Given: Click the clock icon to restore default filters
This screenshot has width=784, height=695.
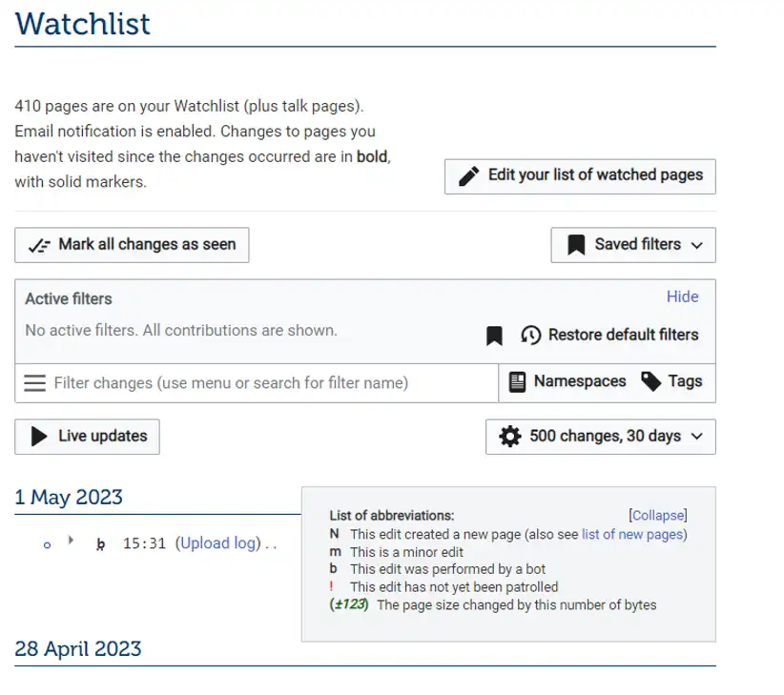Looking at the screenshot, I should point(530,335).
